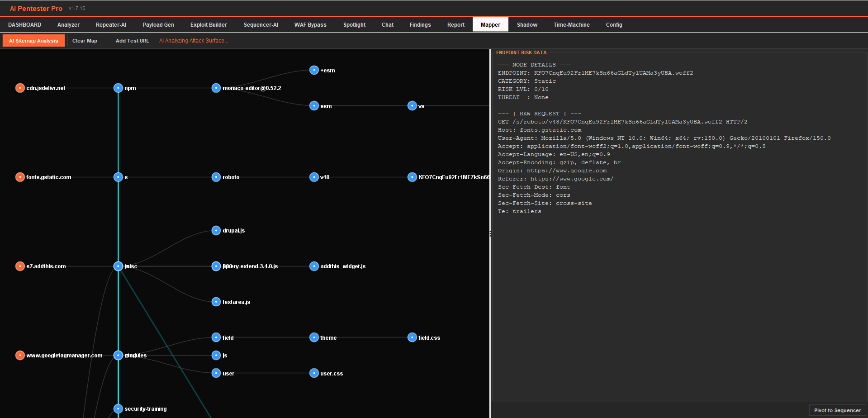Click the ENDPOINT line in node details
Image resolution: width=868 pixels, height=418 pixels.
595,73
